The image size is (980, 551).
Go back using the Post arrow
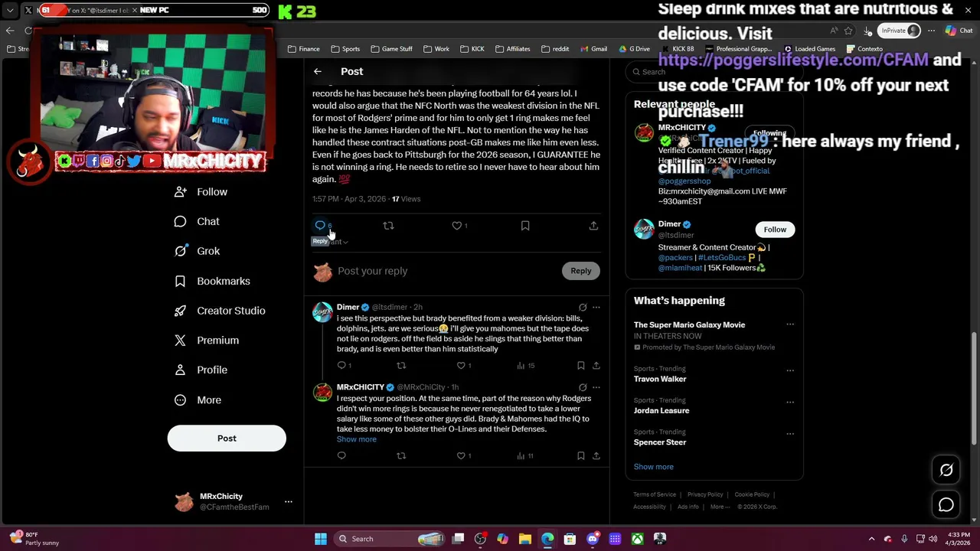(318, 71)
